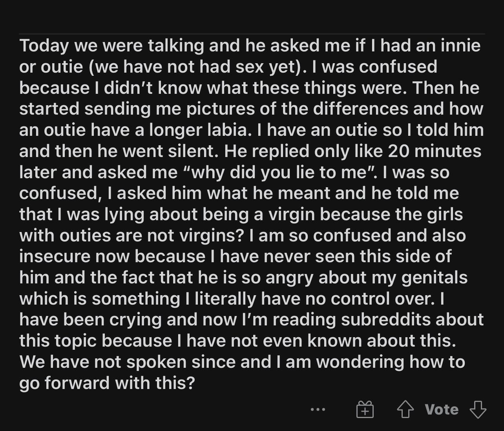Click the final line "go forward with this?"
Screen dimensions: 504x431
click(x=107, y=383)
